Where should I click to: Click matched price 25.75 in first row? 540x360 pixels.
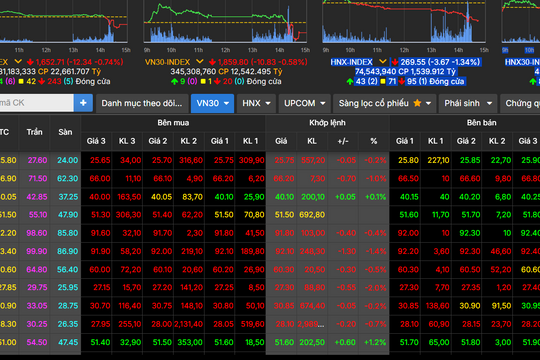point(284,161)
